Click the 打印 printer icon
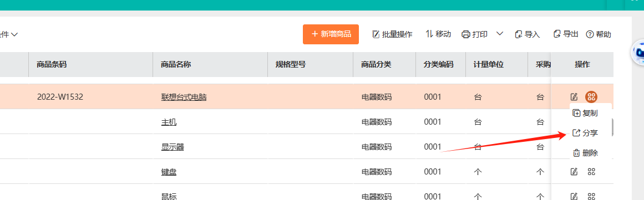Viewport: 644px width, 200px height. (x=466, y=34)
